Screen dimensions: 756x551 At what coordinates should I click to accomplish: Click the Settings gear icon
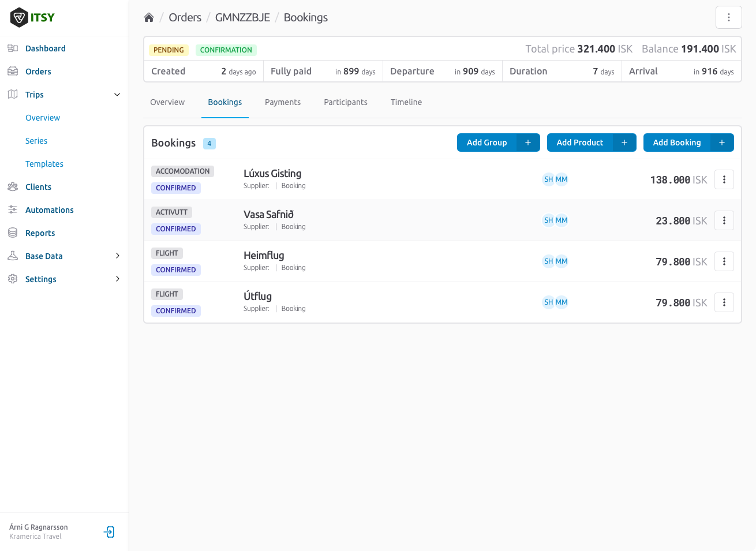point(13,279)
